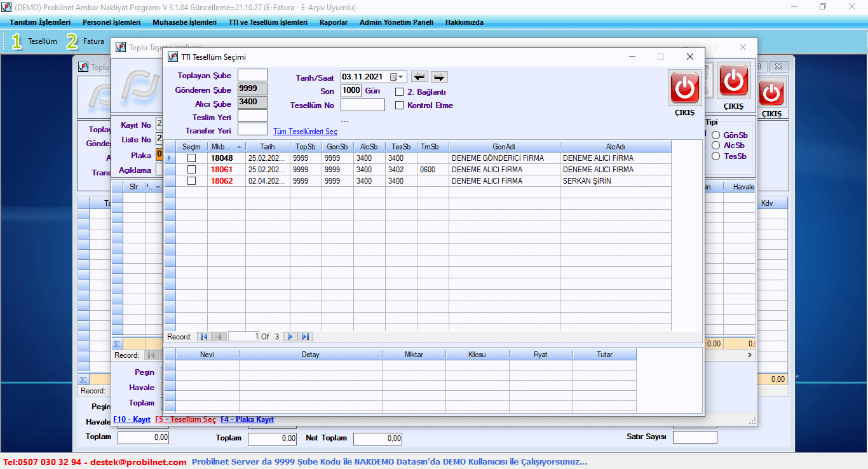Image resolution: width=868 pixels, height=469 pixels.
Task: Click the previous date arrow button
Action: 419,77
